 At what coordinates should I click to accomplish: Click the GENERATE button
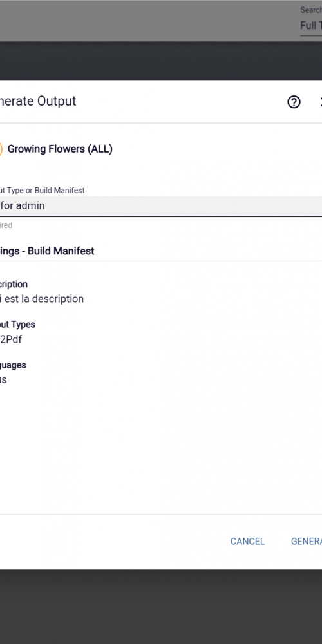306,542
